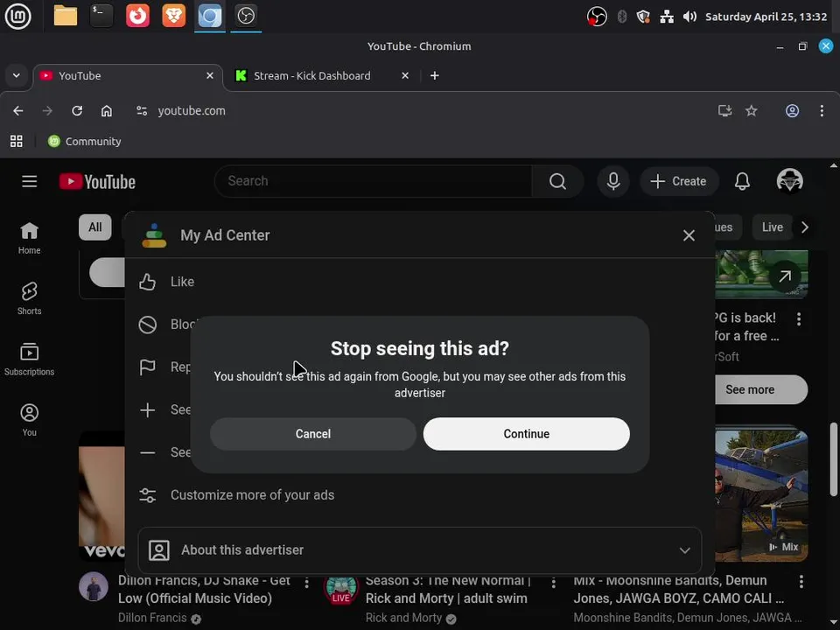Open the Dillon Francis channel avatar
840x630 pixels.
pyautogui.click(x=94, y=586)
